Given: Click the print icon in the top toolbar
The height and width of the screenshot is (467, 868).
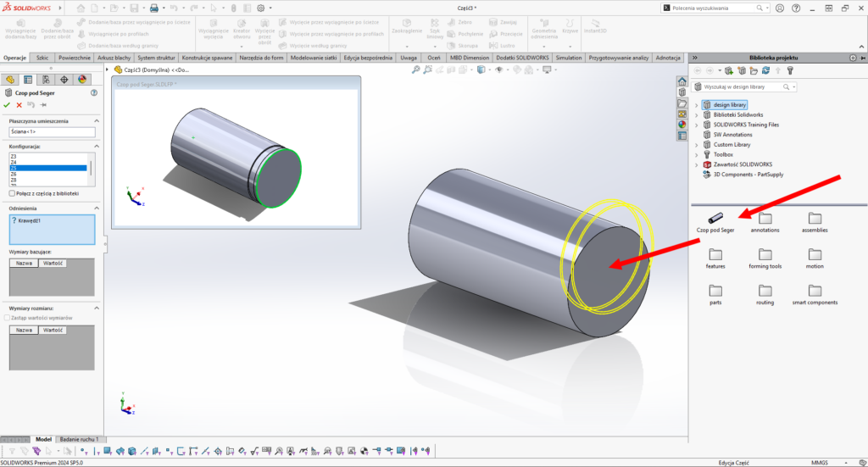Looking at the screenshot, I should (x=153, y=8).
